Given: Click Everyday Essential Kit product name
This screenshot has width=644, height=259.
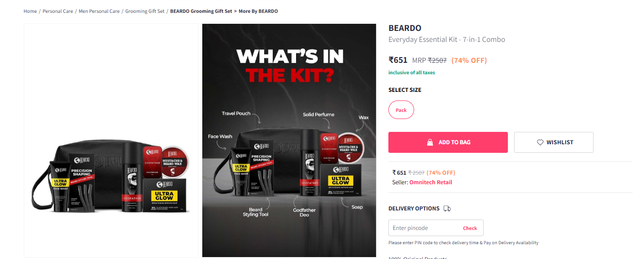Looking at the screenshot, I should coord(446,40).
